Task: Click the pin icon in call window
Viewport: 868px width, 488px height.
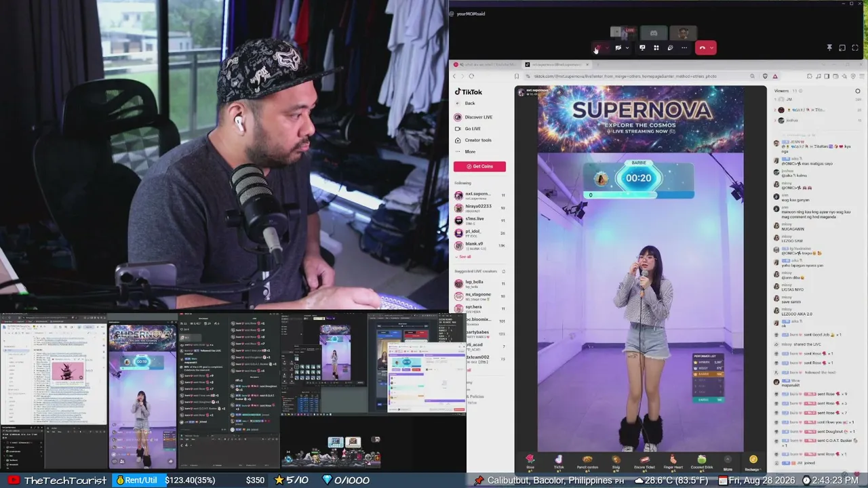Action: (829, 48)
